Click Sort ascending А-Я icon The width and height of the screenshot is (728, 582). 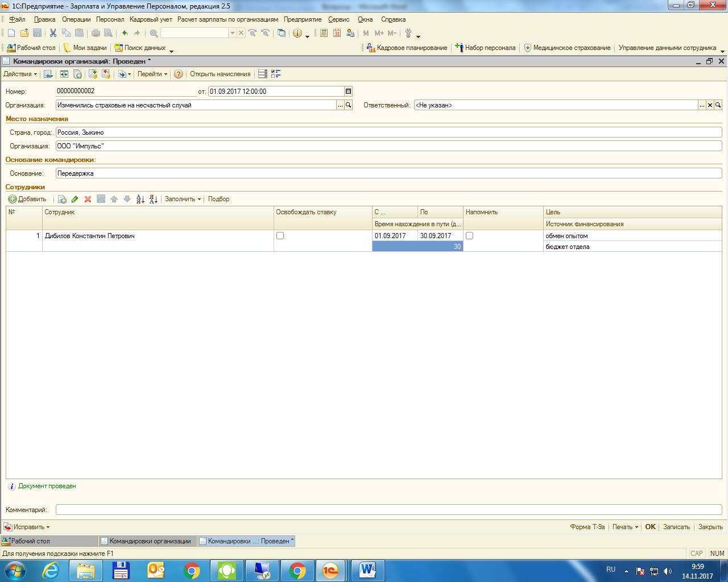140,199
